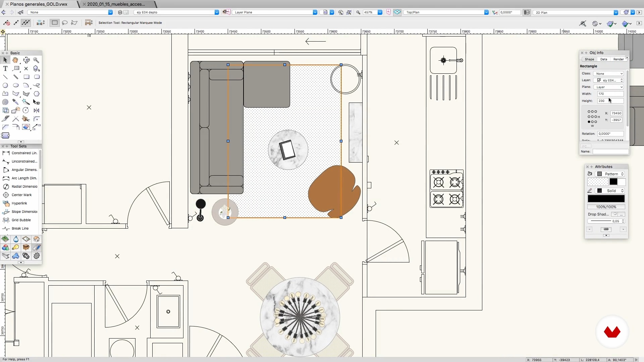Select the Rectangle tool

point(26,77)
